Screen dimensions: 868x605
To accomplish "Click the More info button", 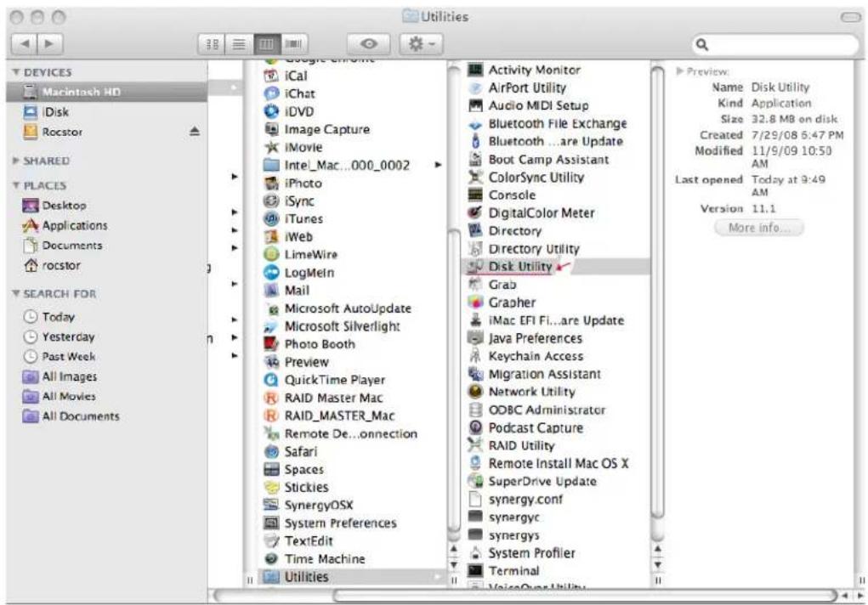I will click(758, 228).
